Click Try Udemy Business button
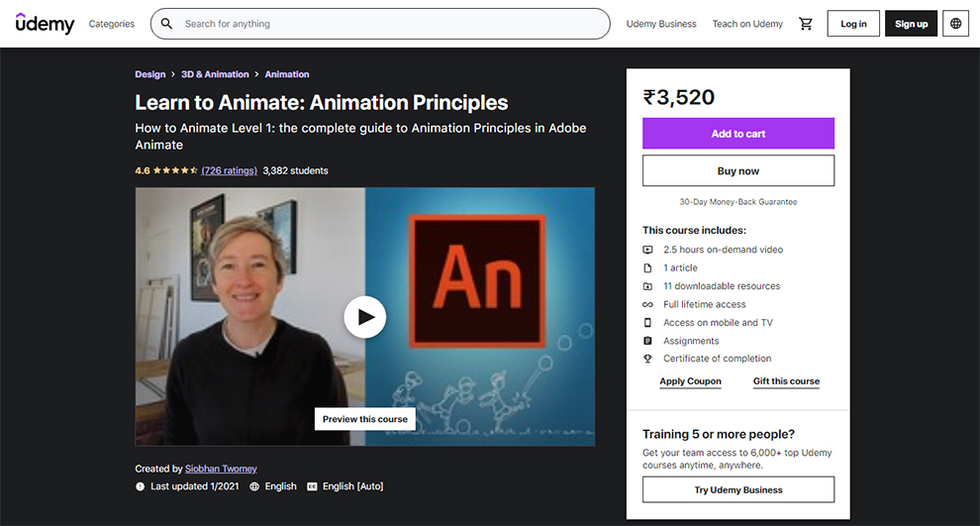980x526 pixels. [738, 489]
